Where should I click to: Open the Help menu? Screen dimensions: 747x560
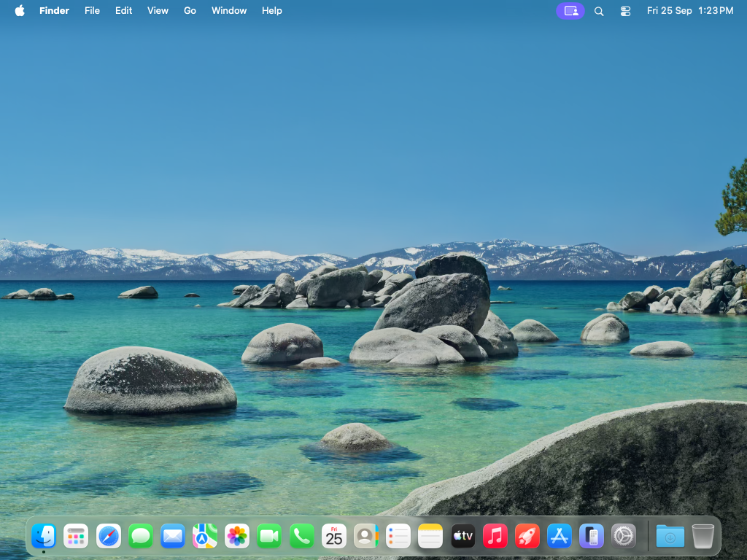click(271, 10)
